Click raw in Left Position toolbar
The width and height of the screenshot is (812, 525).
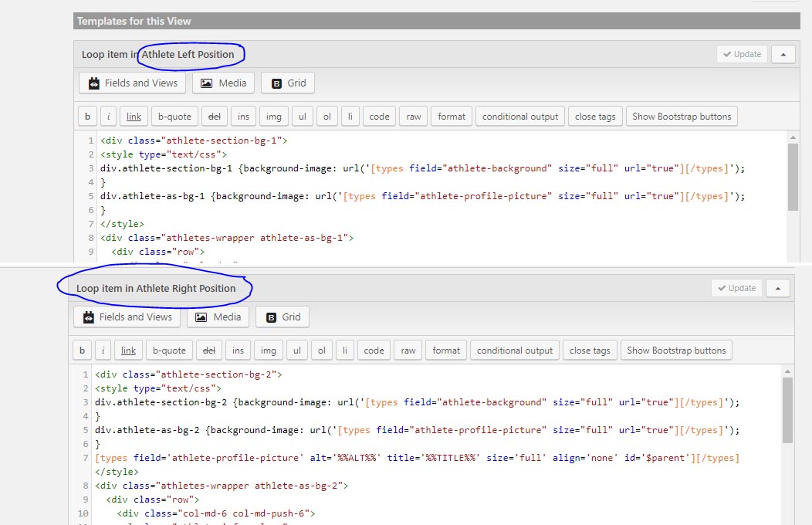[x=414, y=117]
